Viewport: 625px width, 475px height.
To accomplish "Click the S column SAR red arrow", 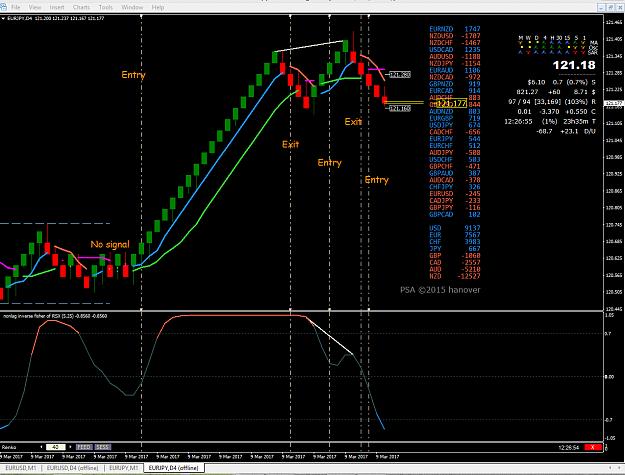I will 576,52.
